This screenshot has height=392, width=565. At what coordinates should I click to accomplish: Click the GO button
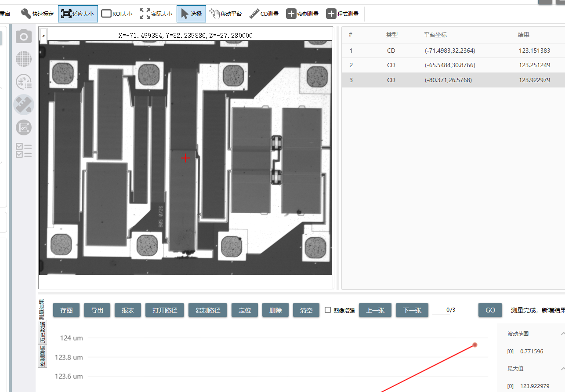(x=490, y=310)
